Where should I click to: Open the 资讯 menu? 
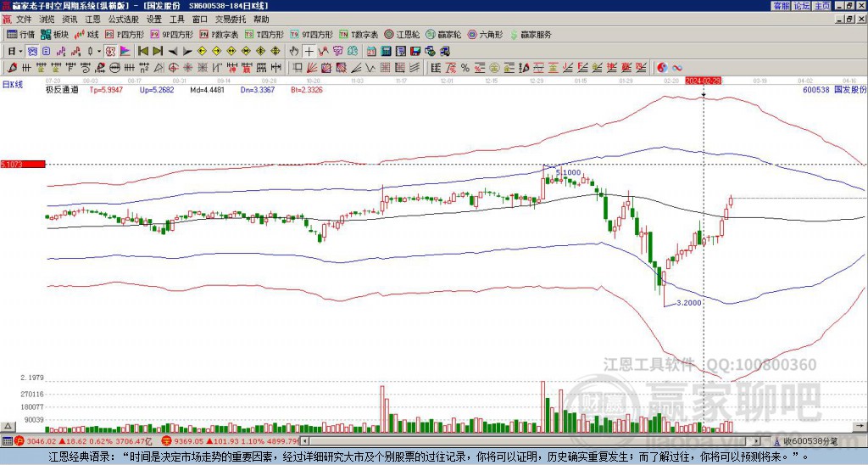[x=70, y=20]
